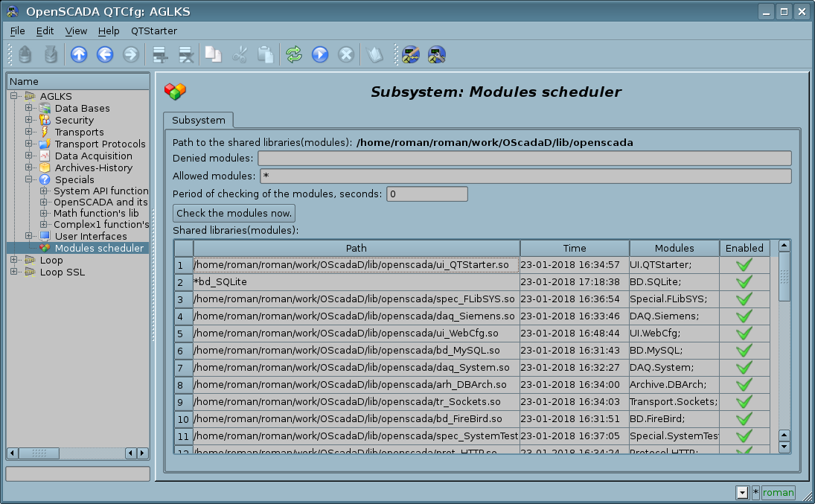
Task: Expand the Data Bases tree node
Action: [28, 108]
